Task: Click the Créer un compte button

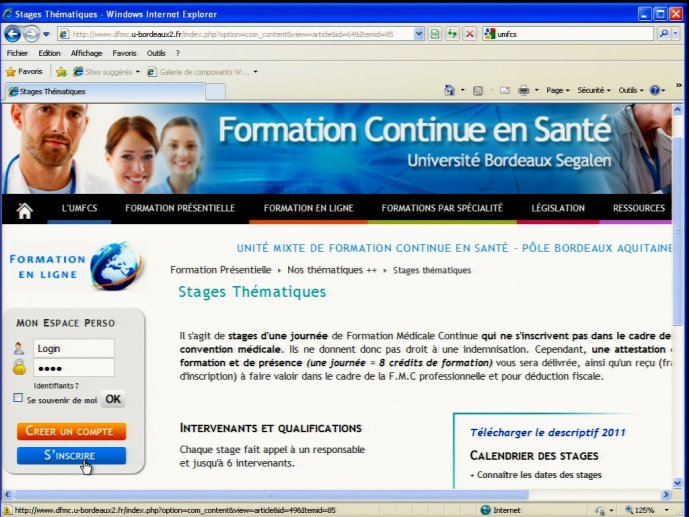Action: pyautogui.click(x=71, y=431)
